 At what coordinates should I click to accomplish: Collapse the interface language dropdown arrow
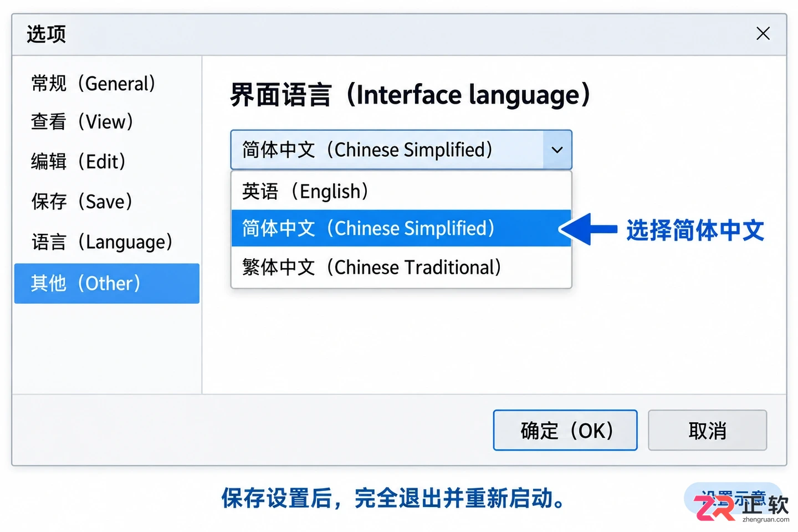557,150
